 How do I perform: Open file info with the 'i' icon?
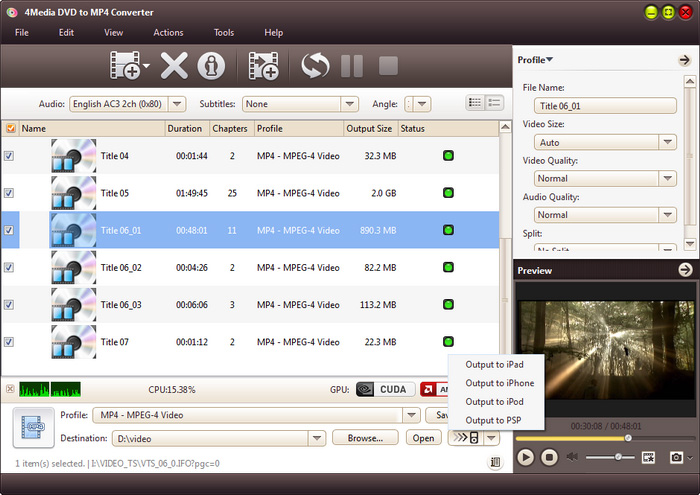tap(210, 67)
